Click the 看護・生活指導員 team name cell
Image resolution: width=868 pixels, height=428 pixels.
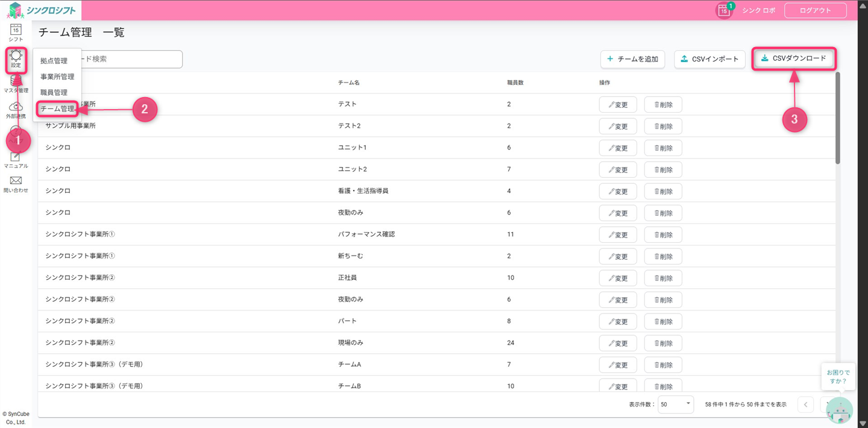(363, 191)
